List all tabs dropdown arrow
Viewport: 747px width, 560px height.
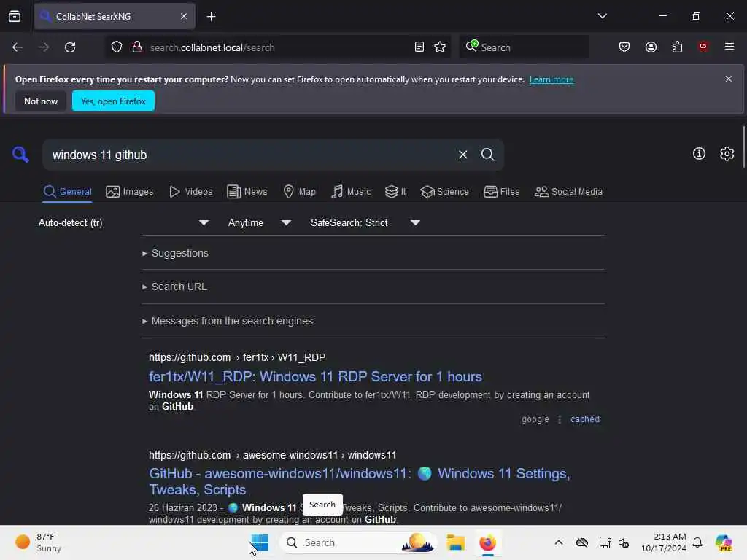coord(602,16)
